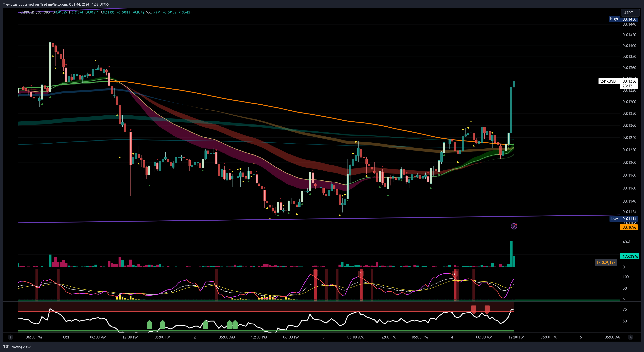Click the CSPRUSDT, 30, OKX symbol legend

click(x=35, y=12)
